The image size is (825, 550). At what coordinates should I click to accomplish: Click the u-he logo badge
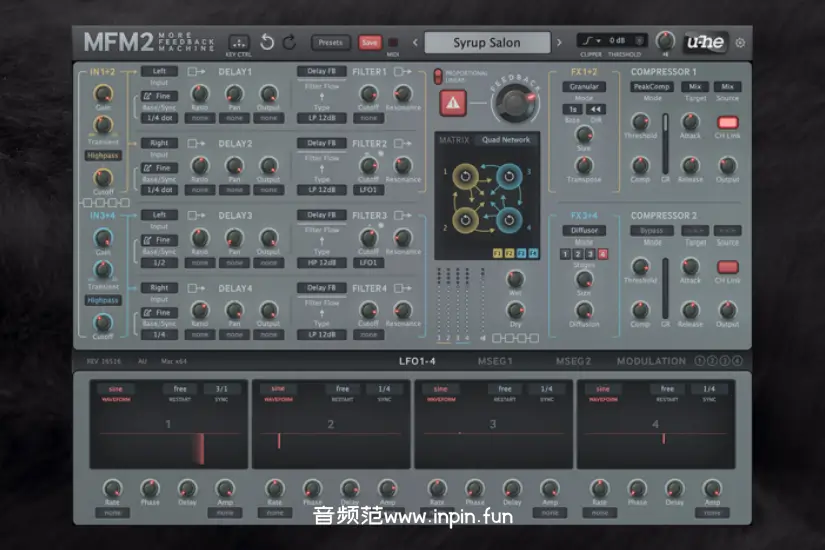point(706,42)
